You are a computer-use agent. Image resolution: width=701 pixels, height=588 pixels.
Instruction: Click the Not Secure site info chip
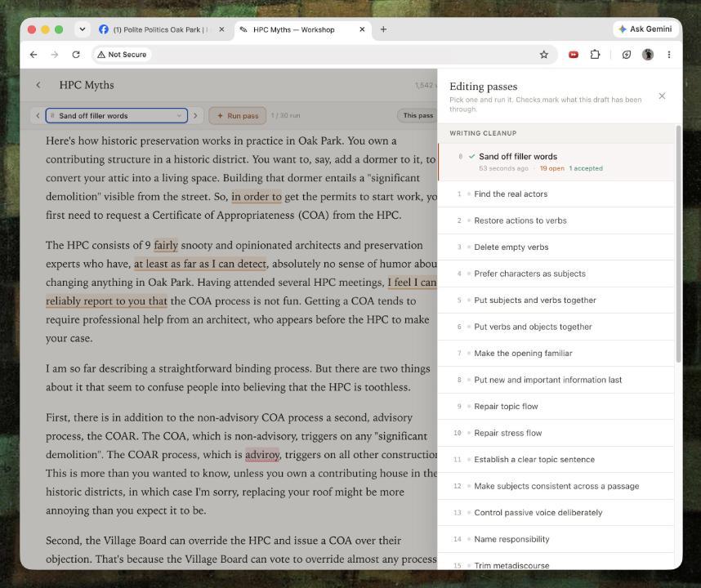click(122, 55)
